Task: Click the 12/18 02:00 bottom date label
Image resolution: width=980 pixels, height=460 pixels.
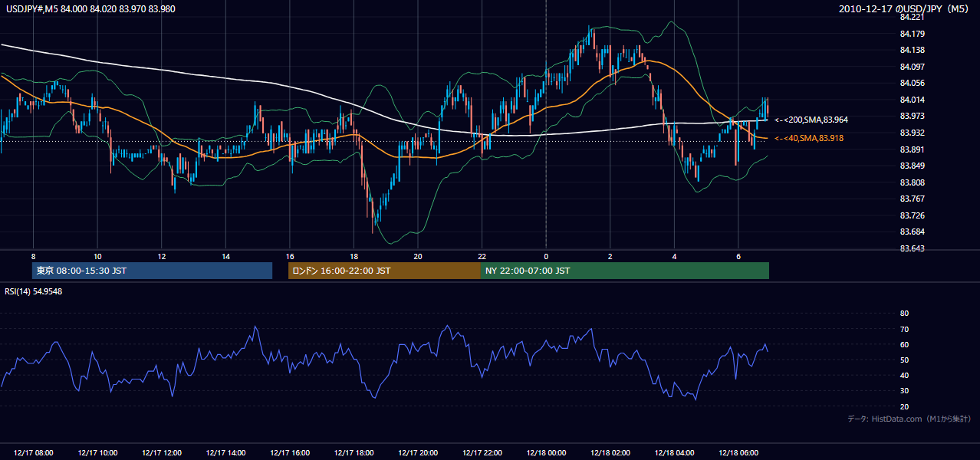Action: pos(610,453)
